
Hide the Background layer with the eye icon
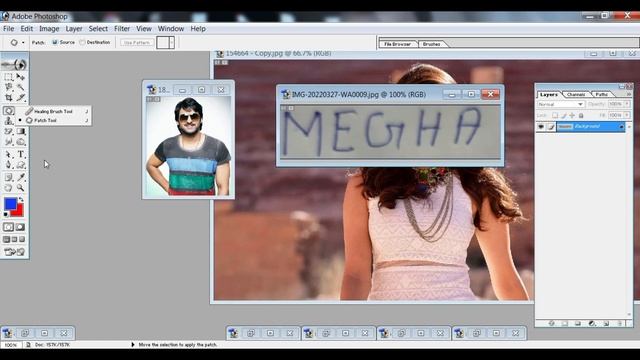[x=541, y=127]
